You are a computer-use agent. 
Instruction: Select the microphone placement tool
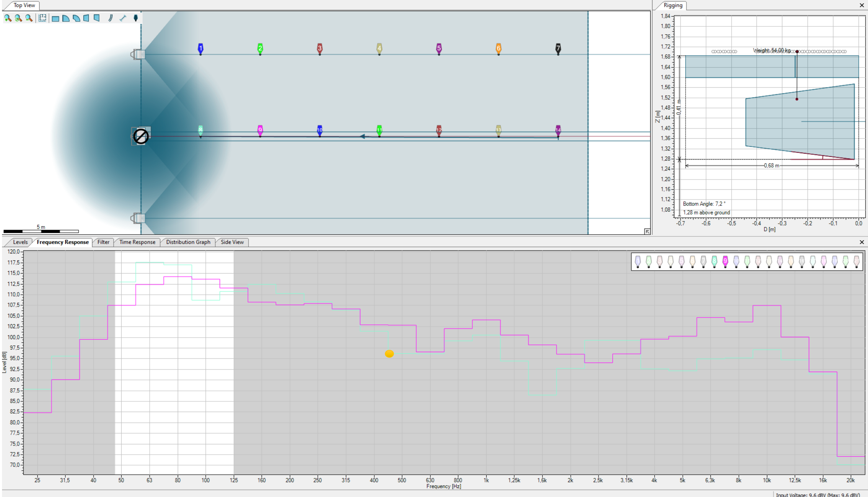tap(136, 18)
